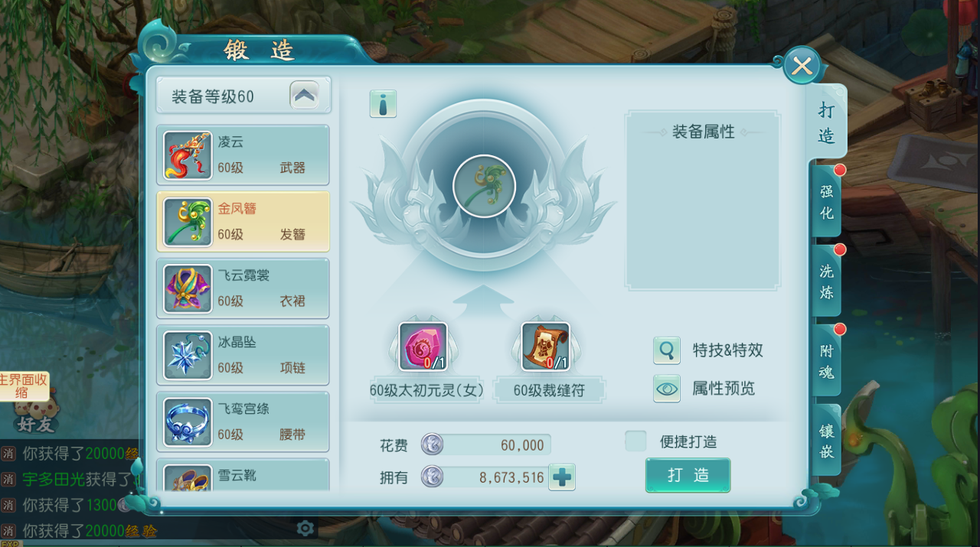Add currency with the plus icon
Viewport: 980px width, 547px height.
[562, 477]
